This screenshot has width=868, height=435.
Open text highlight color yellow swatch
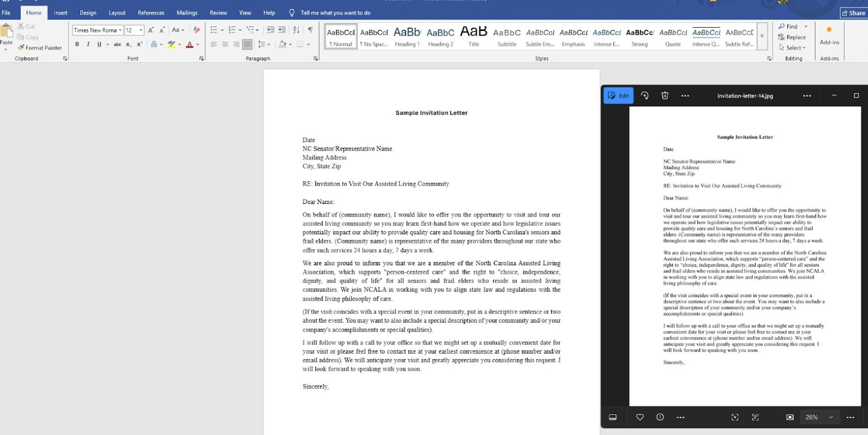click(171, 44)
